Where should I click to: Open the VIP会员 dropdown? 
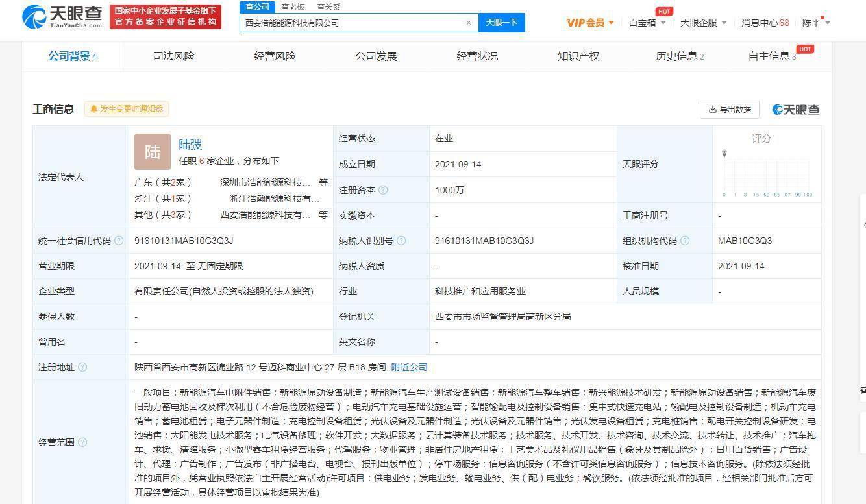(590, 23)
